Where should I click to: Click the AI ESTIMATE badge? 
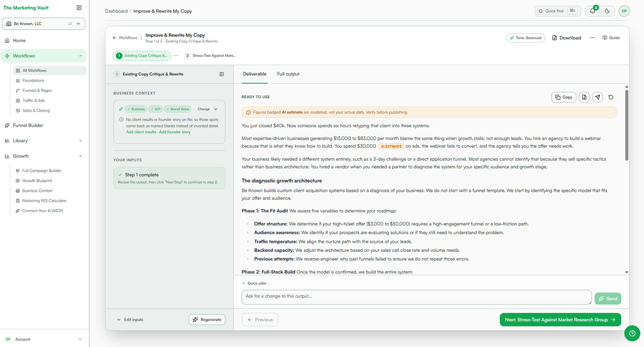[392, 146]
